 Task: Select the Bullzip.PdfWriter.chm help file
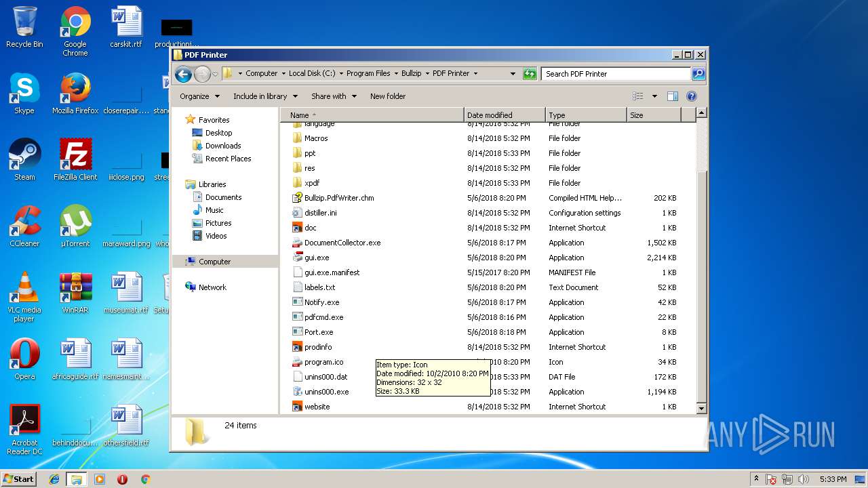point(339,198)
